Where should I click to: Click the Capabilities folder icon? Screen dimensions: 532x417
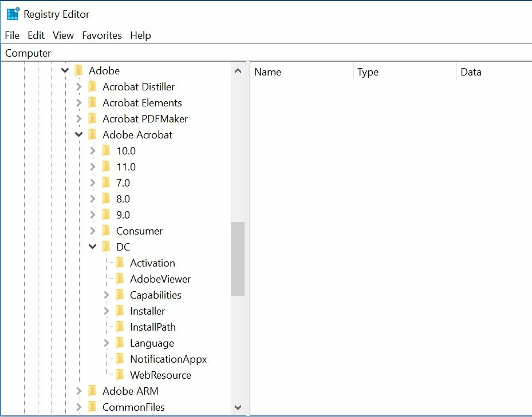click(x=120, y=295)
